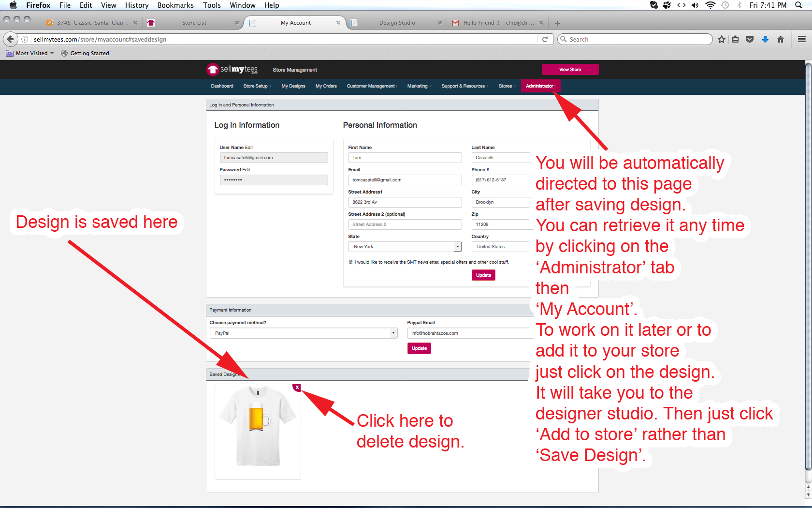Viewport: 812px width, 508px height.
Task: Click the Pocket icon in toolbar
Action: 750,39
